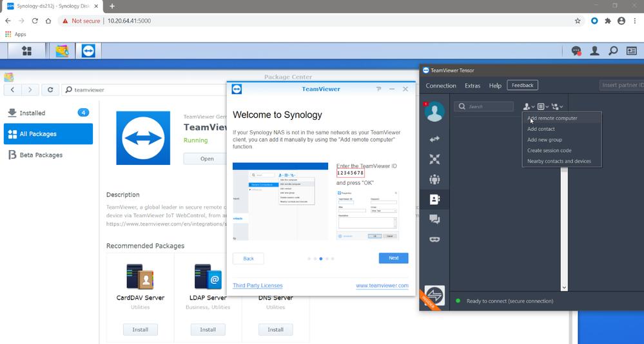Bookmark this page with star icon
This screenshot has height=344, width=644.
click(x=578, y=21)
